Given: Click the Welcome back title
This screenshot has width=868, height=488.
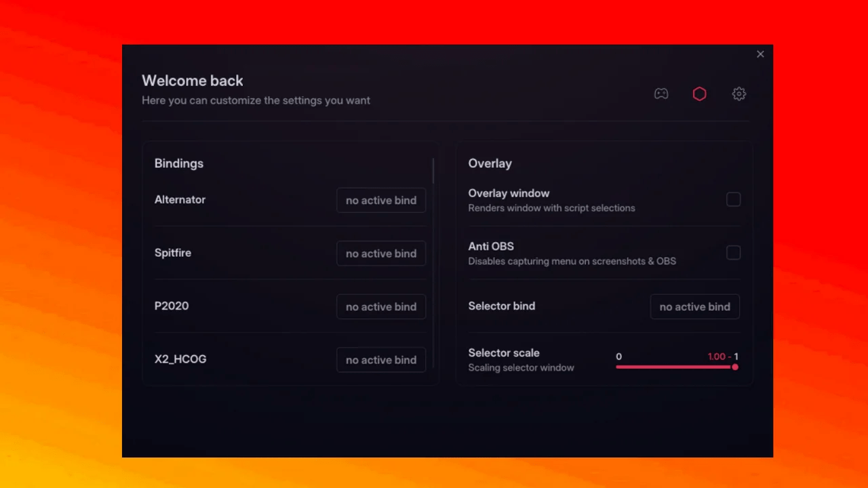Looking at the screenshot, I should click(193, 81).
